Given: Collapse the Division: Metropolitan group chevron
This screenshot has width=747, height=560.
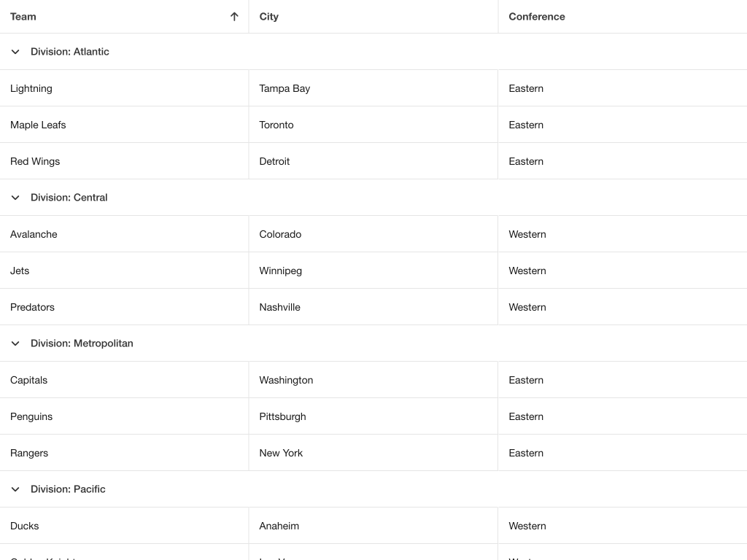Looking at the screenshot, I should (x=15, y=343).
